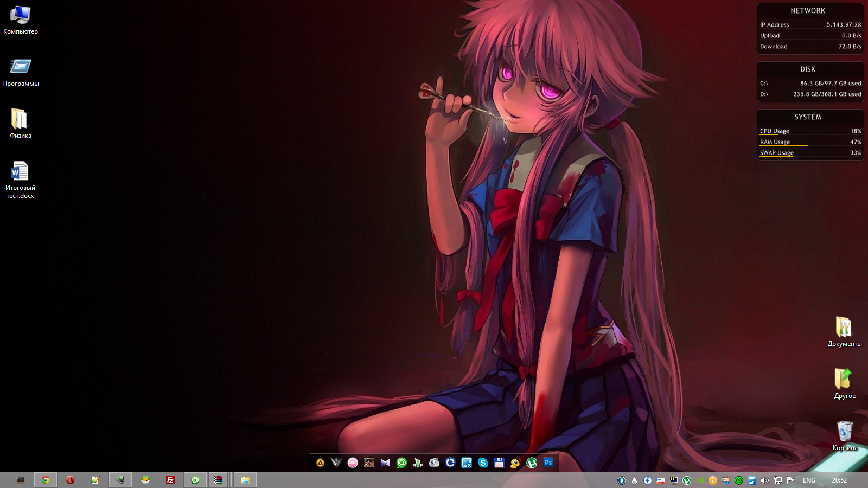Screen dimensions: 868x488
Task: Click the volume speaker tray icon
Action: [x=764, y=480]
